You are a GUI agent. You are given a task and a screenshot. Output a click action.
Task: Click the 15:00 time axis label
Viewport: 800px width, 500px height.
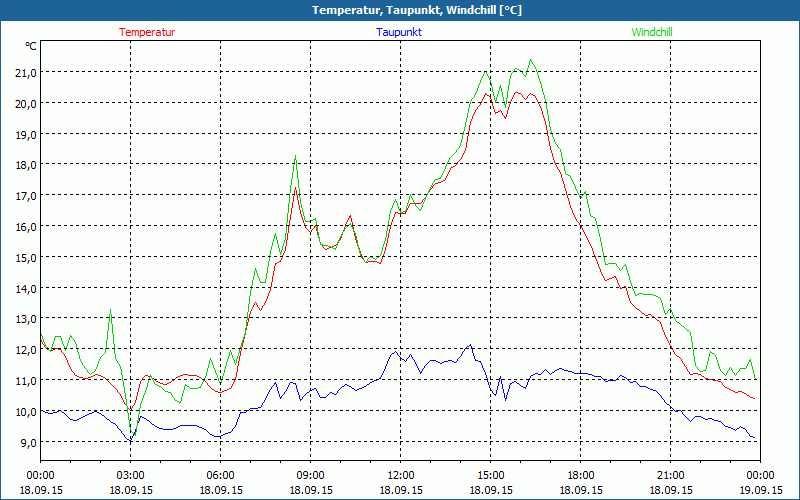[491, 476]
